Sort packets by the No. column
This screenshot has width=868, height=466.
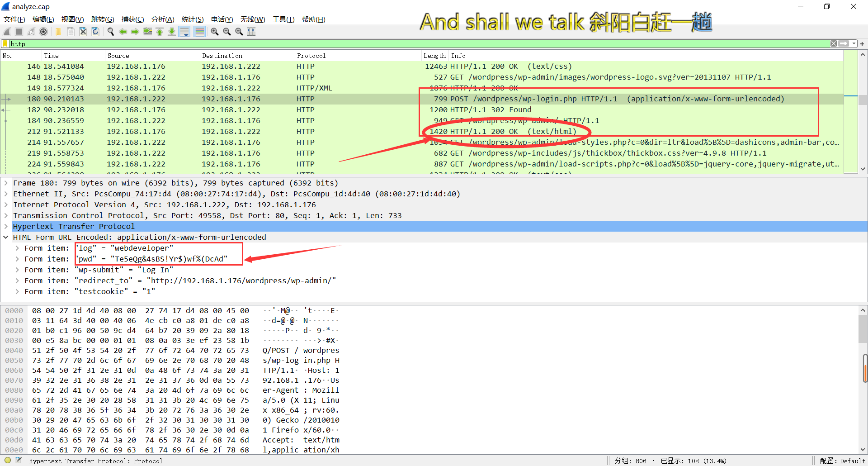pos(21,56)
